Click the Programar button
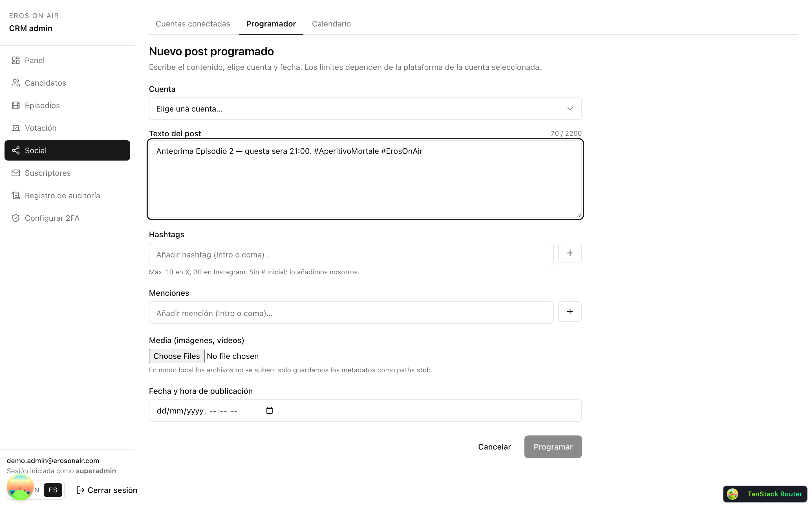This screenshot has width=812, height=507. [x=553, y=447]
